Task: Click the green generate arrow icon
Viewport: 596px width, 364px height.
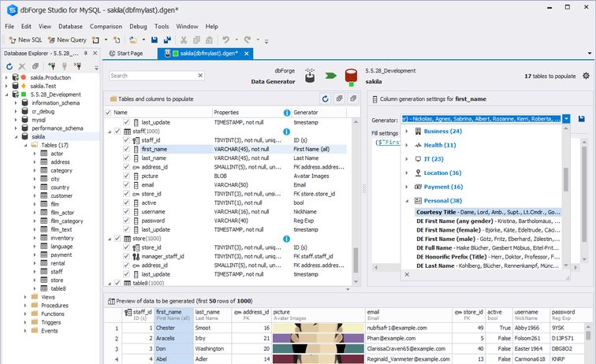Action: pyautogui.click(x=330, y=76)
